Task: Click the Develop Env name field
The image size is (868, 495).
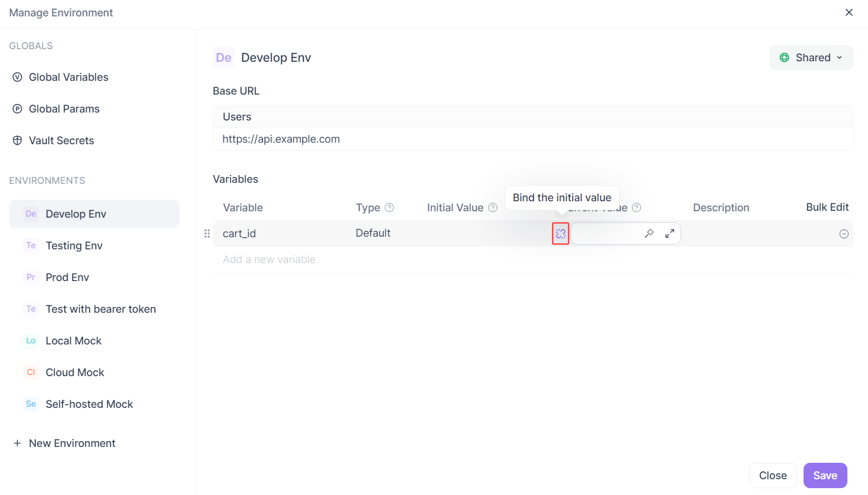Action: [x=276, y=58]
